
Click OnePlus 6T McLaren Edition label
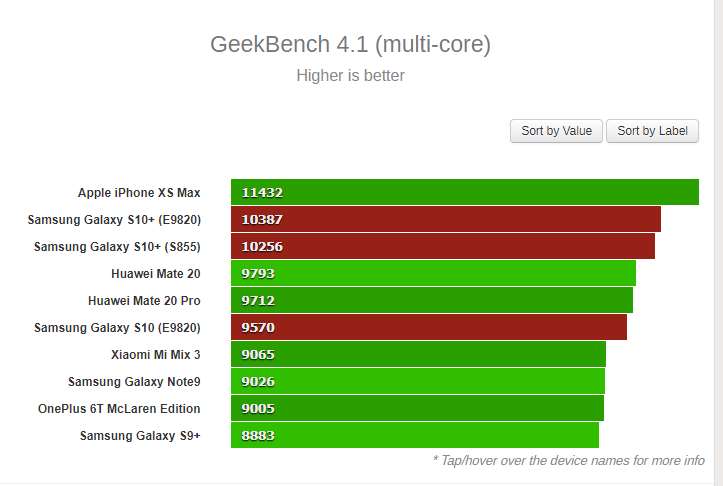pos(119,409)
